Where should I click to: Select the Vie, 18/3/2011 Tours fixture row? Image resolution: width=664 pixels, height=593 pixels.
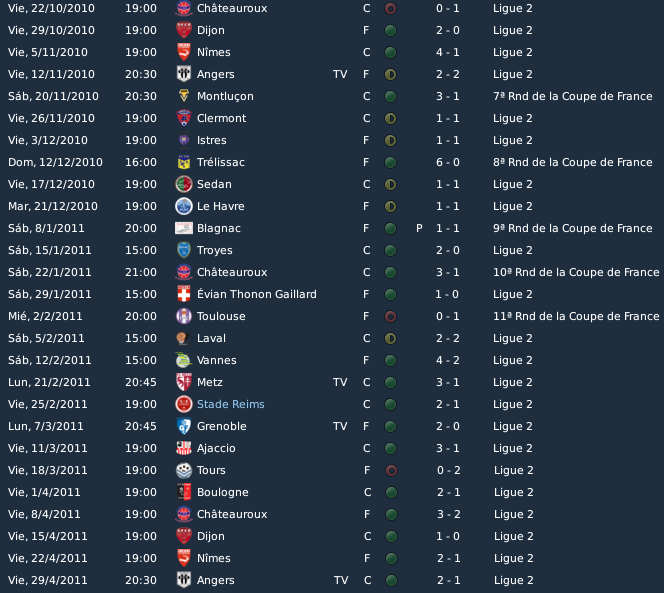point(332,470)
